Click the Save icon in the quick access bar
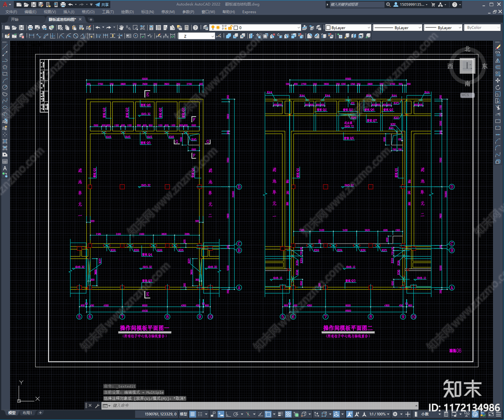This screenshot has width=504, height=420. click(x=33, y=4)
